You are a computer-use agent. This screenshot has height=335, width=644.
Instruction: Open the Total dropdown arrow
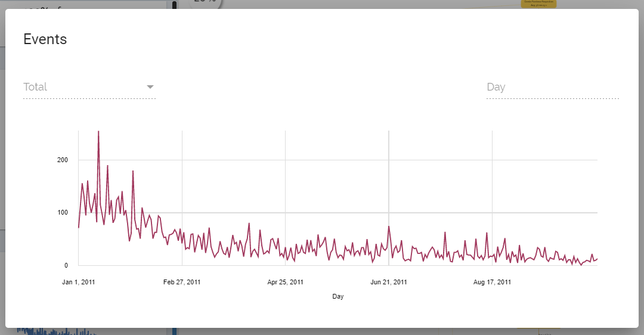pyautogui.click(x=150, y=87)
